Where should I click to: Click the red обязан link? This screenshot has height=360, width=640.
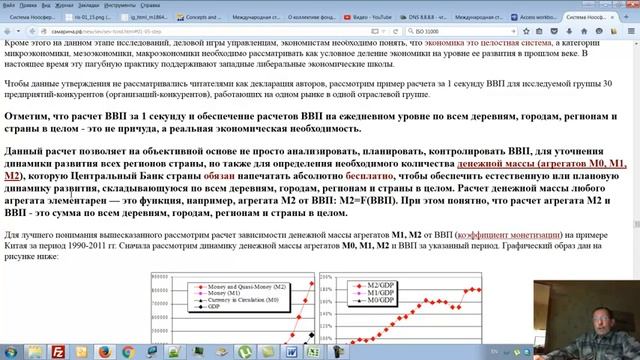(x=219, y=176)
